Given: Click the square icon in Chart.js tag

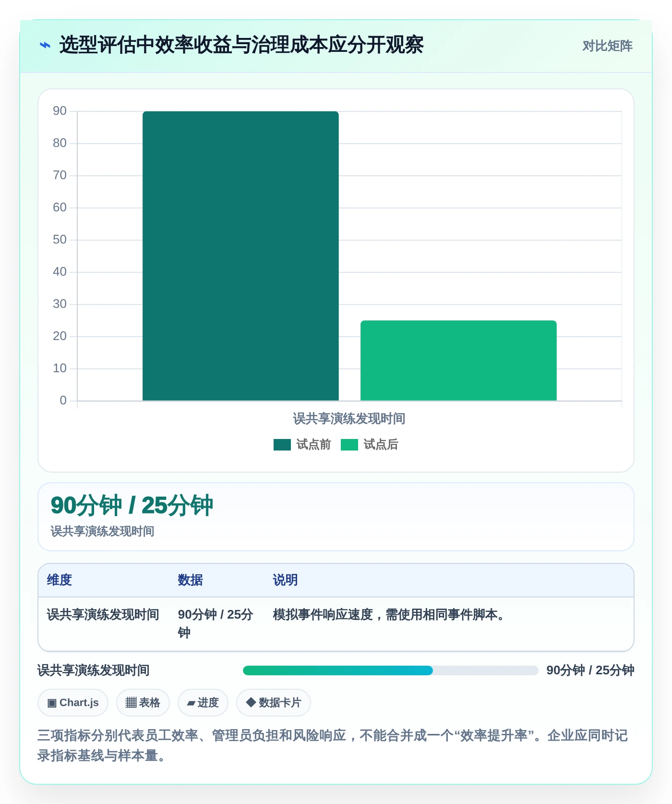Looking at the screenshot, I should coord(52,703).
